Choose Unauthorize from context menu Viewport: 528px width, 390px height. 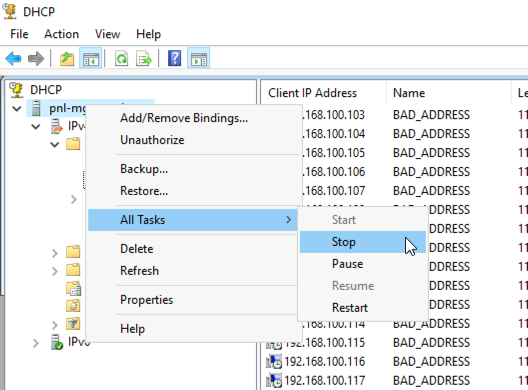tap(194, 140)
